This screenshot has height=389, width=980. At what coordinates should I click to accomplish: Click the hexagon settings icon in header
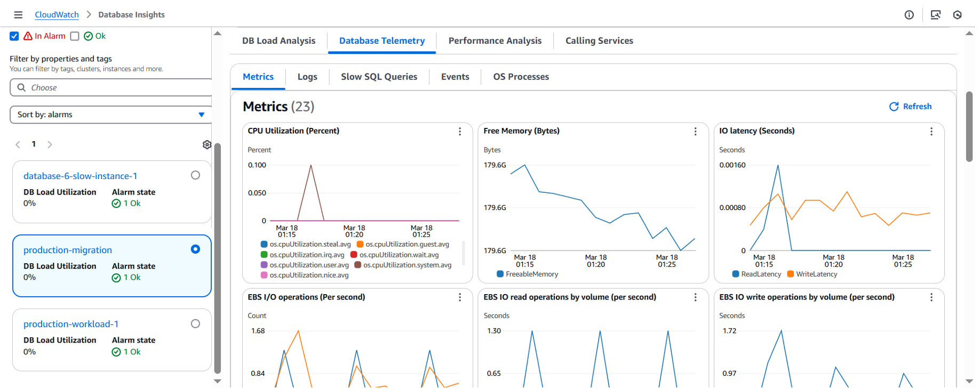pyautogui.click(x=957, y=15)
